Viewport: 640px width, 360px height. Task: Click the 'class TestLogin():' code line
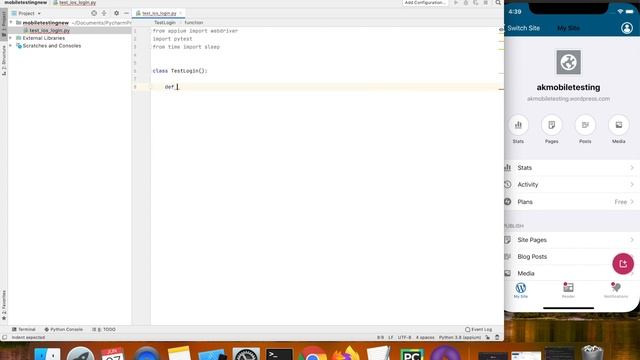[180, 71]
